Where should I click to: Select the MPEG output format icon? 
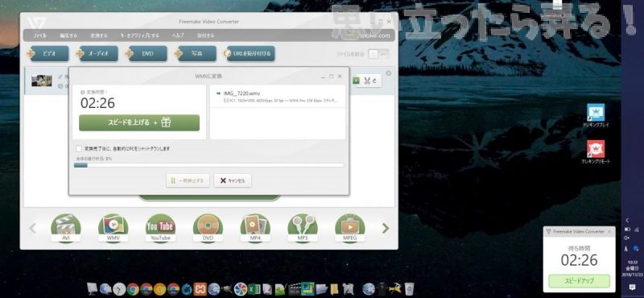tap(350, 228)
